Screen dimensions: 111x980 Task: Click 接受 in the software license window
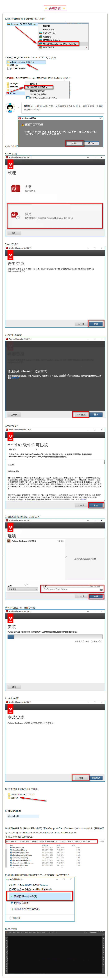pyautogui.click(x=96, y=505)
